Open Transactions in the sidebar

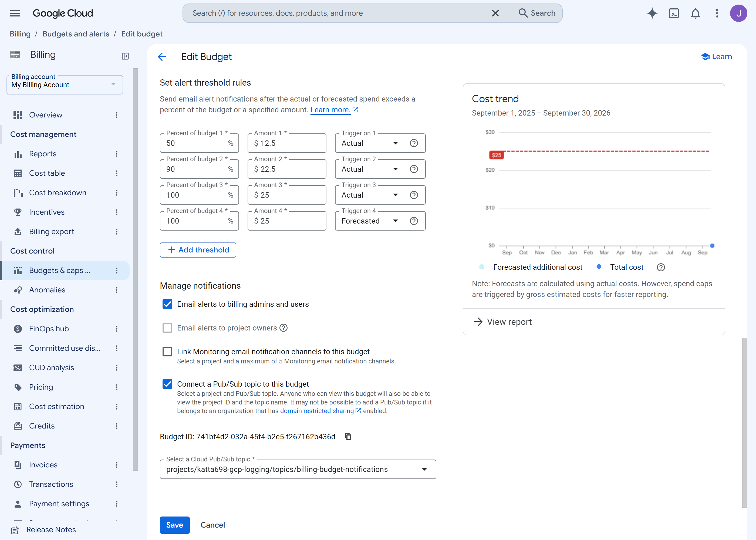tap(51, 484)
